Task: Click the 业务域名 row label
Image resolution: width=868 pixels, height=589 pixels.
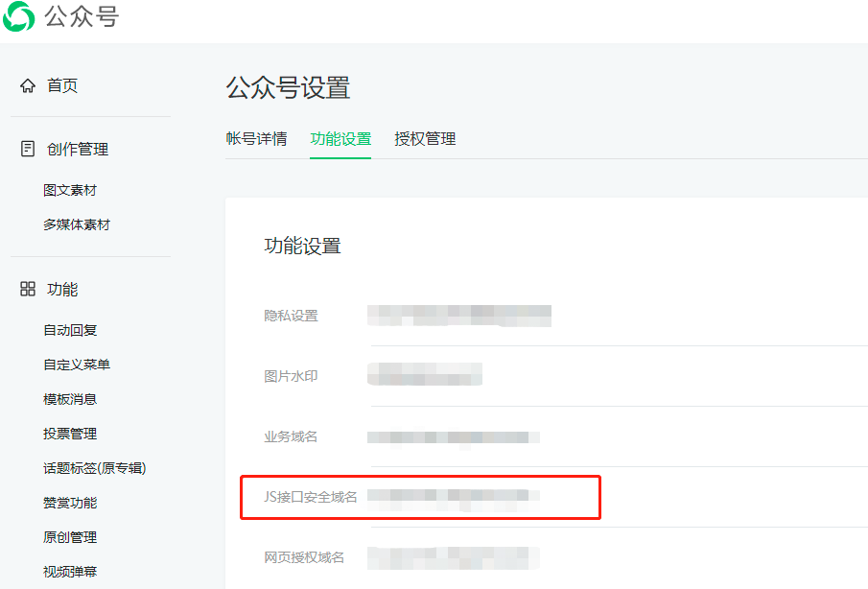Action: click(x=291, y=436)
